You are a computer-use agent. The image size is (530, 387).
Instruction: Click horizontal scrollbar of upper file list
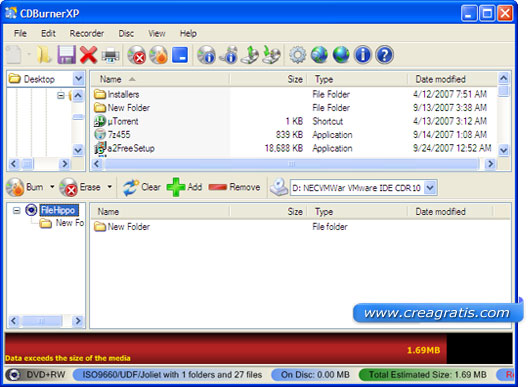[293, 164]
